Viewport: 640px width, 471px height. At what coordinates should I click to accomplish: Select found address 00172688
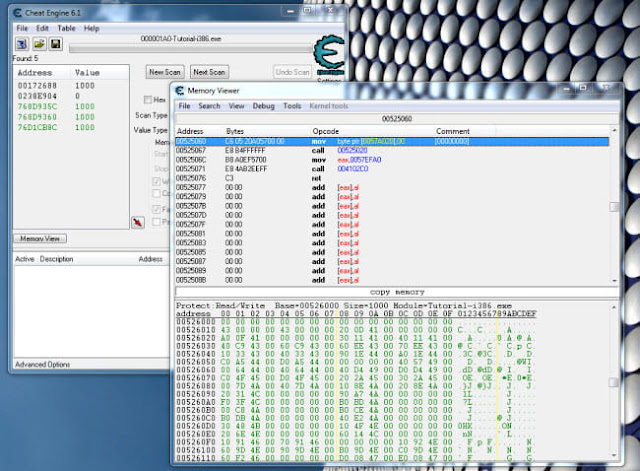71,86
